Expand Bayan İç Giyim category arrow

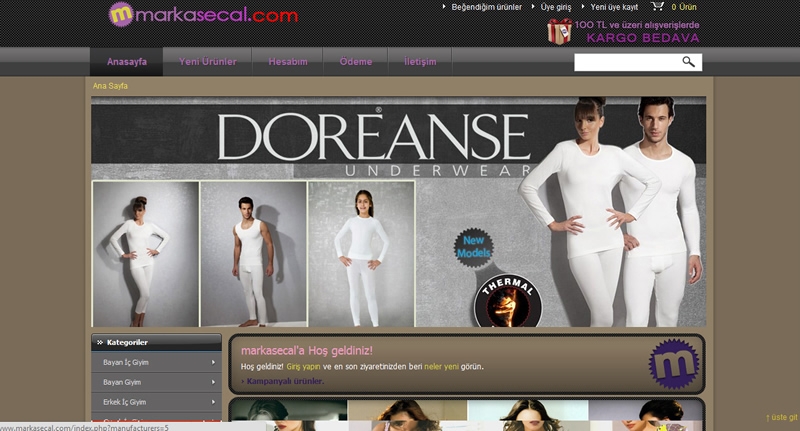(x=213, y=363)
